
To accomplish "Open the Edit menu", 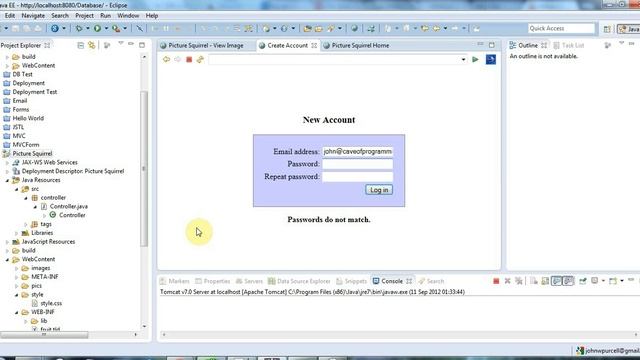I will pos(10,16).
